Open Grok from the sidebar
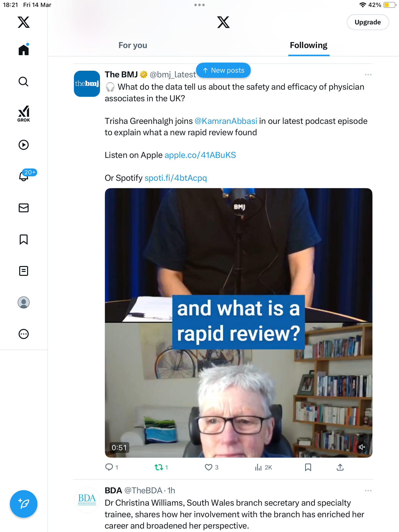 (x=24, y=114)
